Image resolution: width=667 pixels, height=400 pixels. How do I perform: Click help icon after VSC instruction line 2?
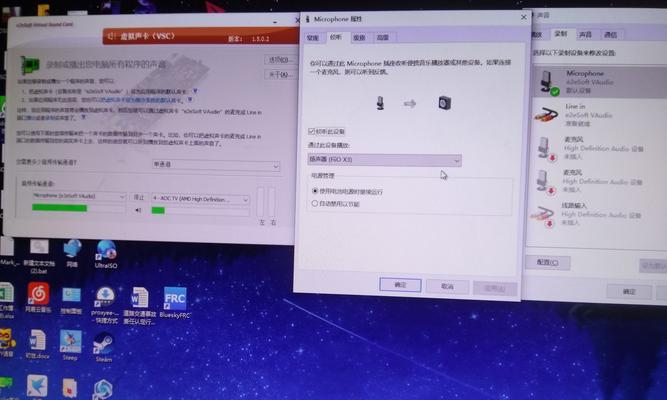click(190, 100)
